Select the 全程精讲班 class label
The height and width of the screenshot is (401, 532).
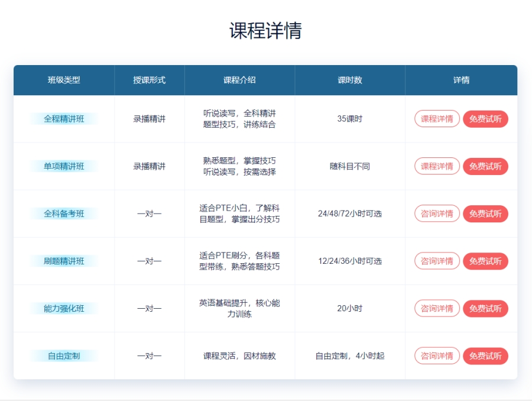[64, 119]
